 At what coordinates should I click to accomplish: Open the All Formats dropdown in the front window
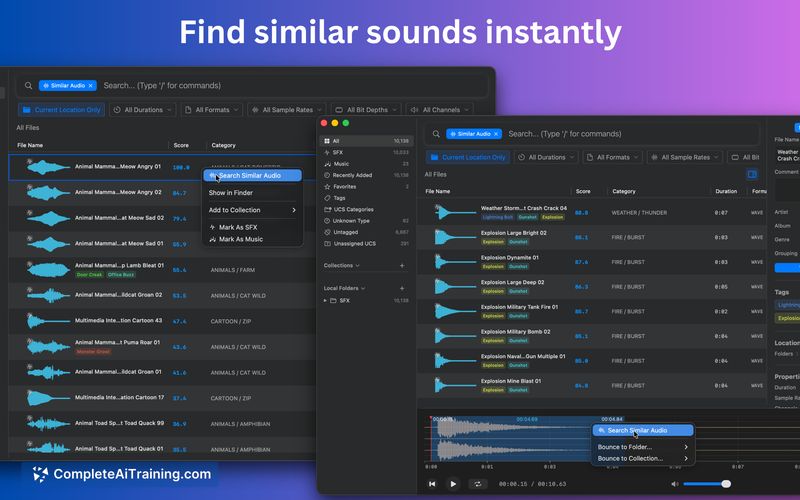click(x=613, y=157)
